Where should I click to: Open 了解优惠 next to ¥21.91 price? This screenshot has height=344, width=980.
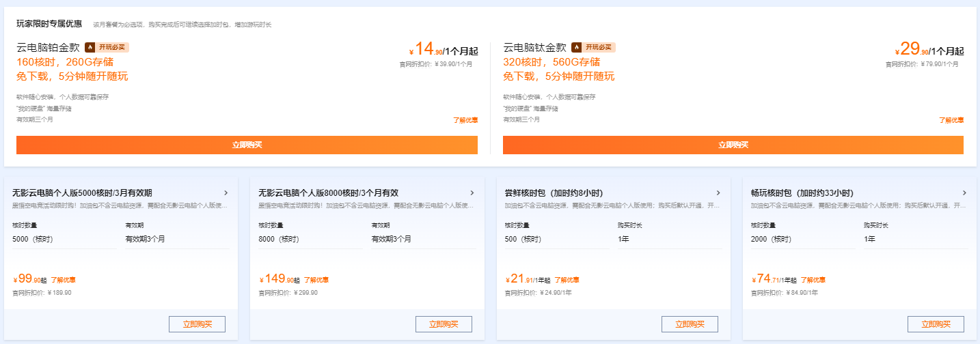pos(567,280)
